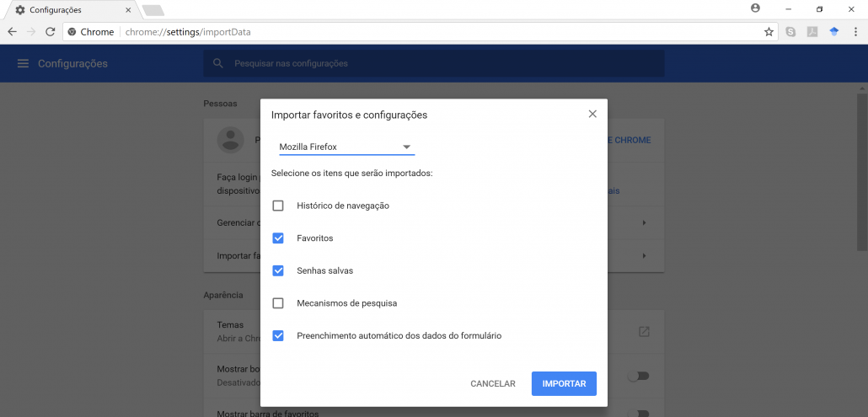Screen dimensions: 868x417
Task: Go back with the browser back arrow
Action: click(x=12, y=32)
